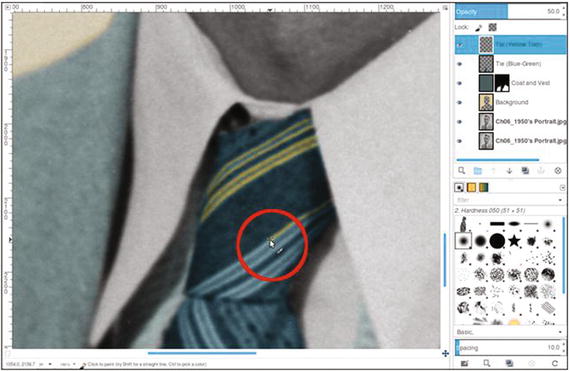Switch to the Brushes tab
Viewport: 570px width, 371px height.
point(459,187)
